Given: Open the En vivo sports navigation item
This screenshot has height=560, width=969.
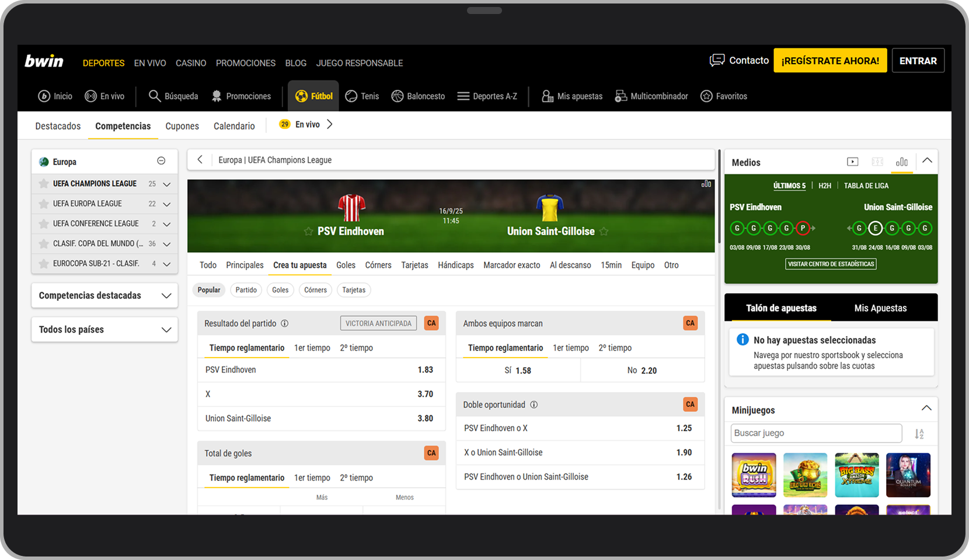Looking at the screenshot, I should (104, 96).
